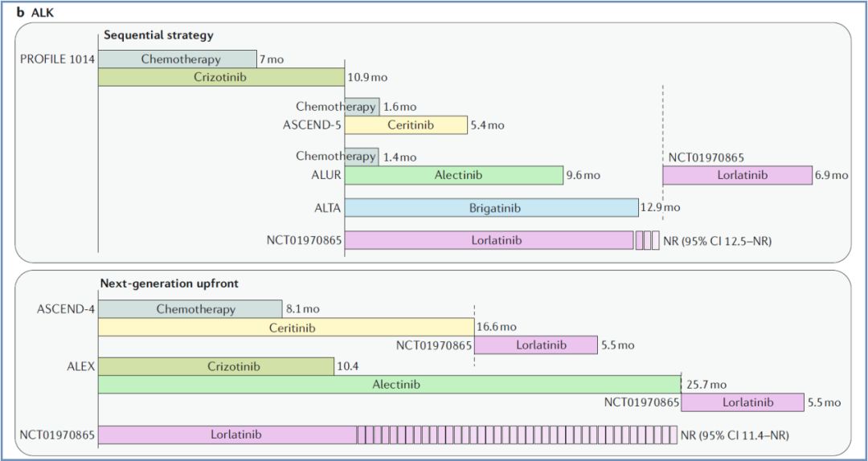This screenshot has height=461, width=868.
Task: Click the PROFILE 1014 trial label
Action: tap(57, 59)
